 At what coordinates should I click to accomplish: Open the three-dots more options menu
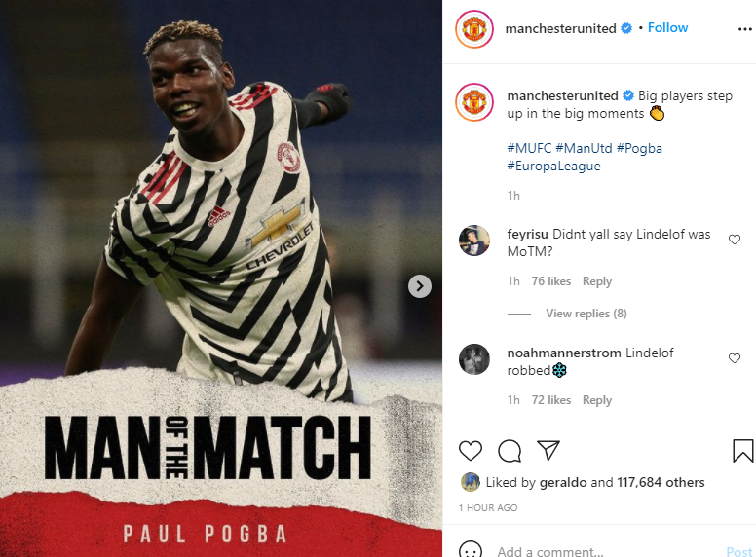745,29
